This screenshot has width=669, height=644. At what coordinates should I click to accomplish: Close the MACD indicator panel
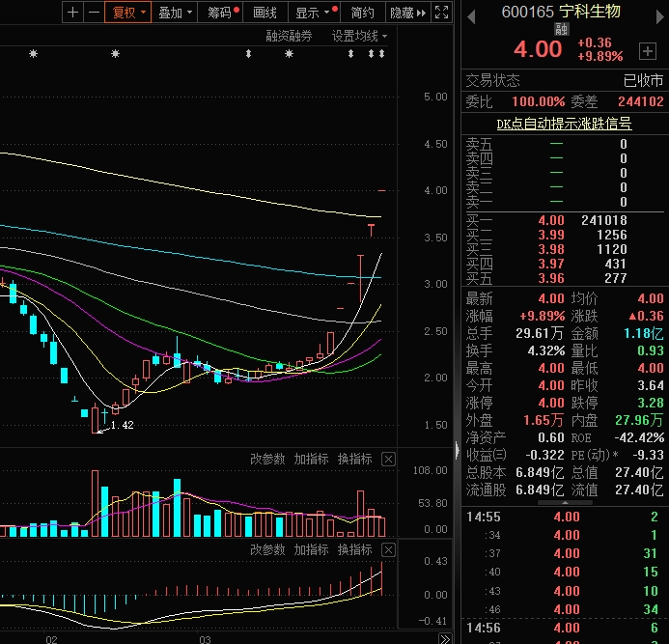pyautogui.click(x=388, y=550)
